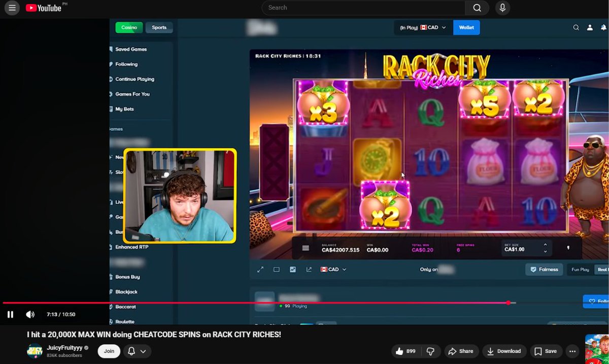609x364 pixels.
Task: Download the video
Action: tap(504, 351)
